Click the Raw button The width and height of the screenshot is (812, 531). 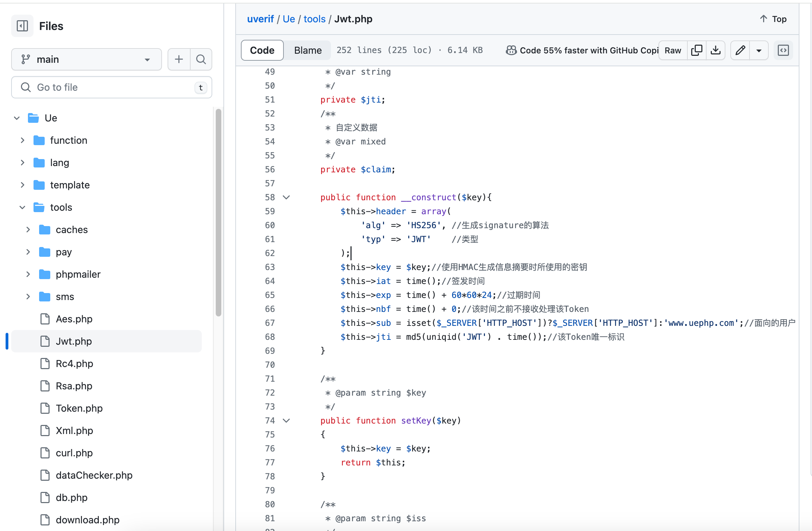point(672,50)
